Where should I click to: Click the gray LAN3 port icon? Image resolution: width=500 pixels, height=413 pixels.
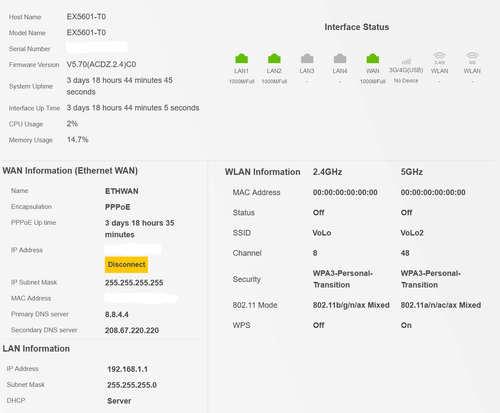pyautogui.click(x=307, y=58)
